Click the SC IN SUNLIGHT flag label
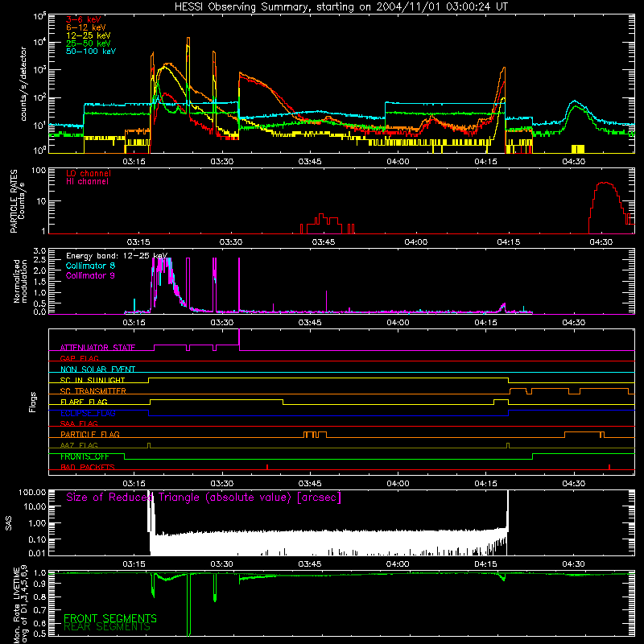644x644 pixels. point(93,380)
